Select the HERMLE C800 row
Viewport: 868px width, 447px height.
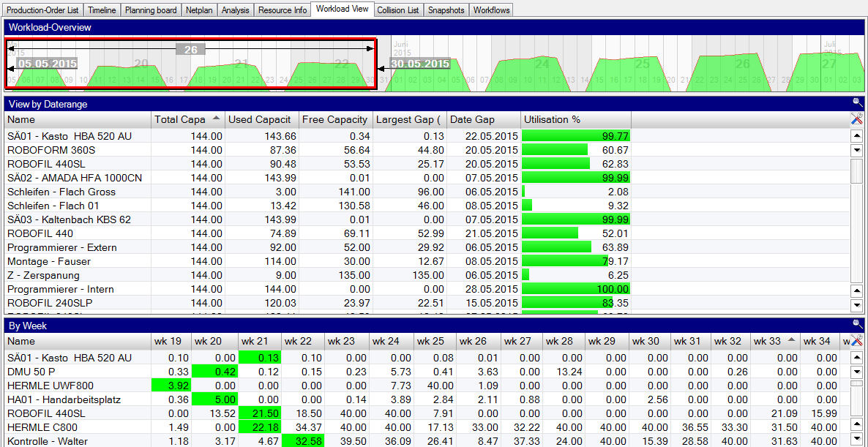pos(427,427)
